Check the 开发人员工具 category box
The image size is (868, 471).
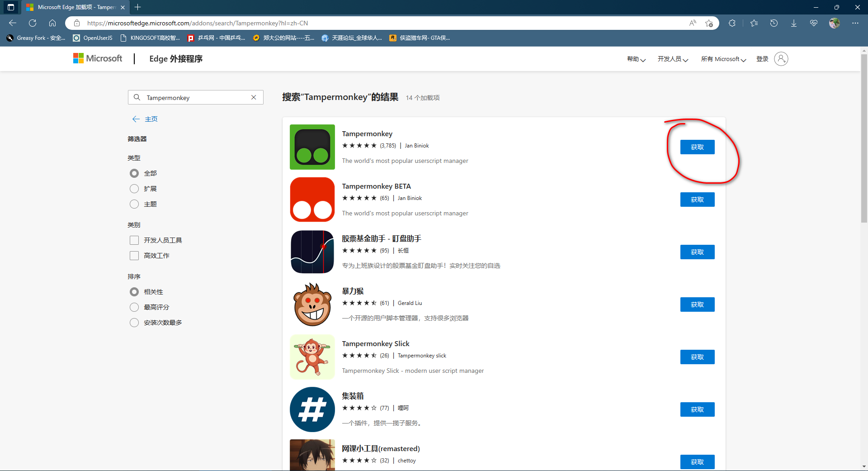(134, 240)
